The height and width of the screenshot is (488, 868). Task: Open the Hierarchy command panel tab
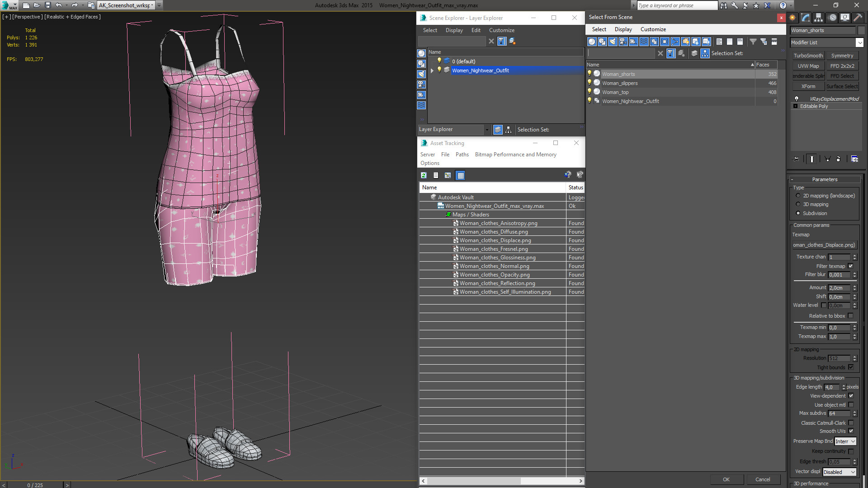pyautogui.click(x=819, y=18)
